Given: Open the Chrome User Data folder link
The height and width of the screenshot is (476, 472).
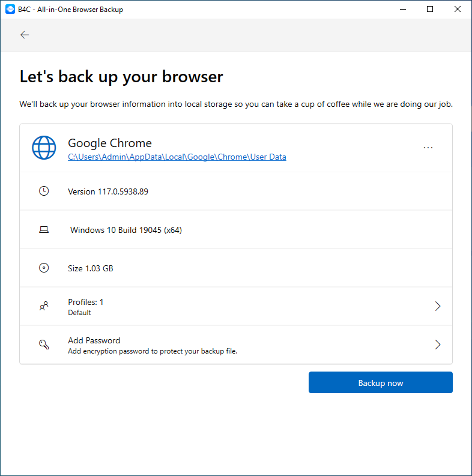Looking at the screenshot, I should point(177,157).
